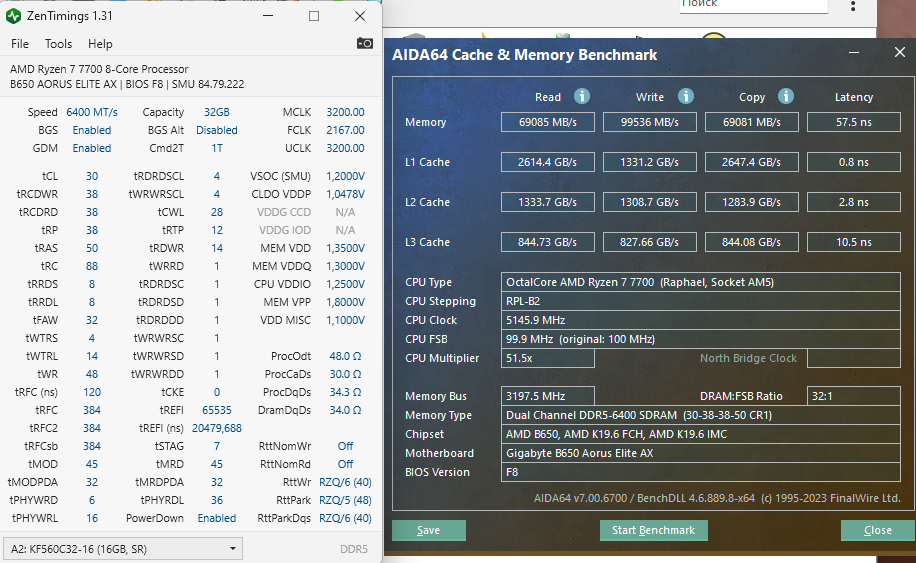
Task: Click the BGS Alt Disabled value
Action: [217, 130]
